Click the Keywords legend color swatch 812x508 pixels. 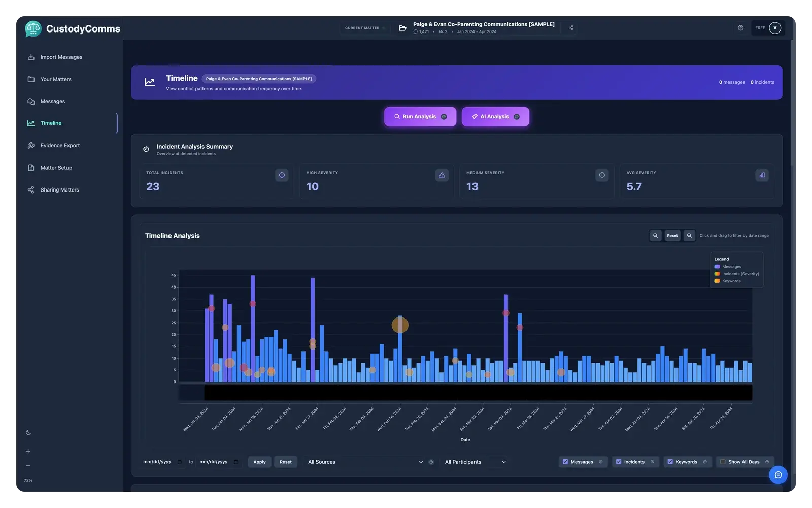pos(717,281)
